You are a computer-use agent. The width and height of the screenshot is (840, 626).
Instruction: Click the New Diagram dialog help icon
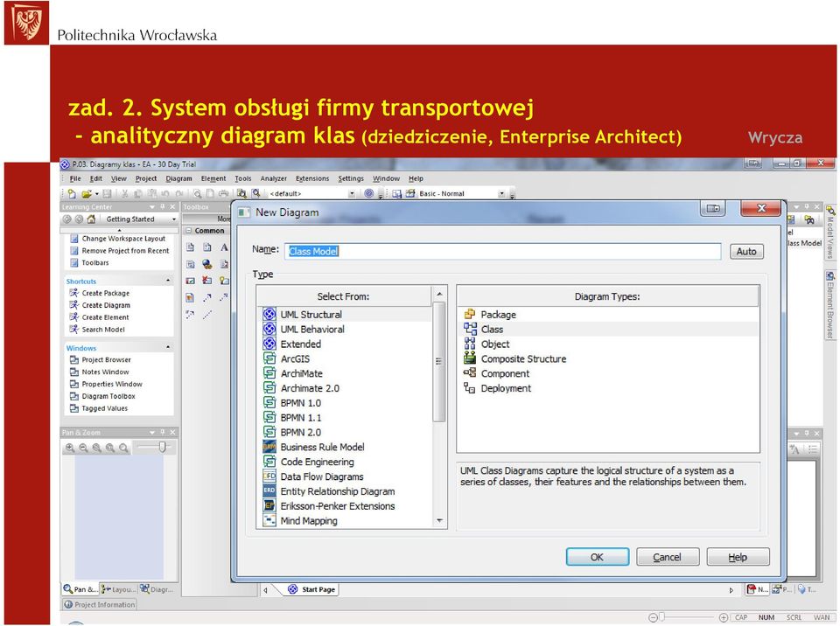click(713, 208)
